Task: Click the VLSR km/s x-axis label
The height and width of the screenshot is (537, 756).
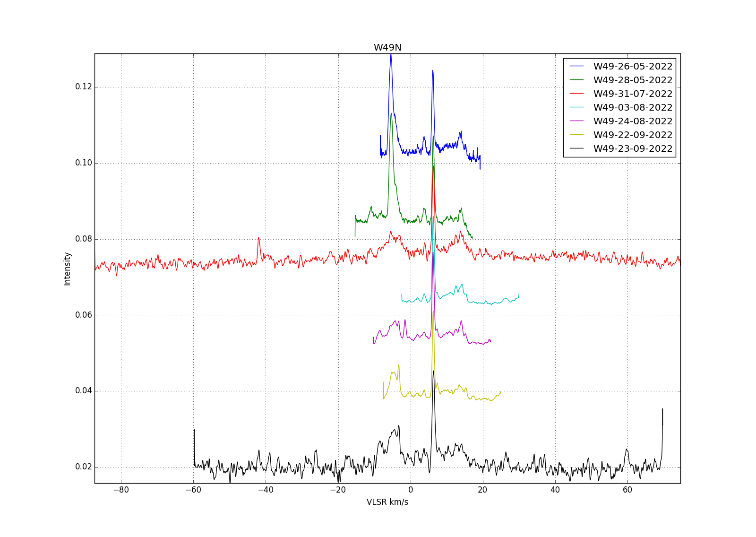Action: tap(387, 502)
